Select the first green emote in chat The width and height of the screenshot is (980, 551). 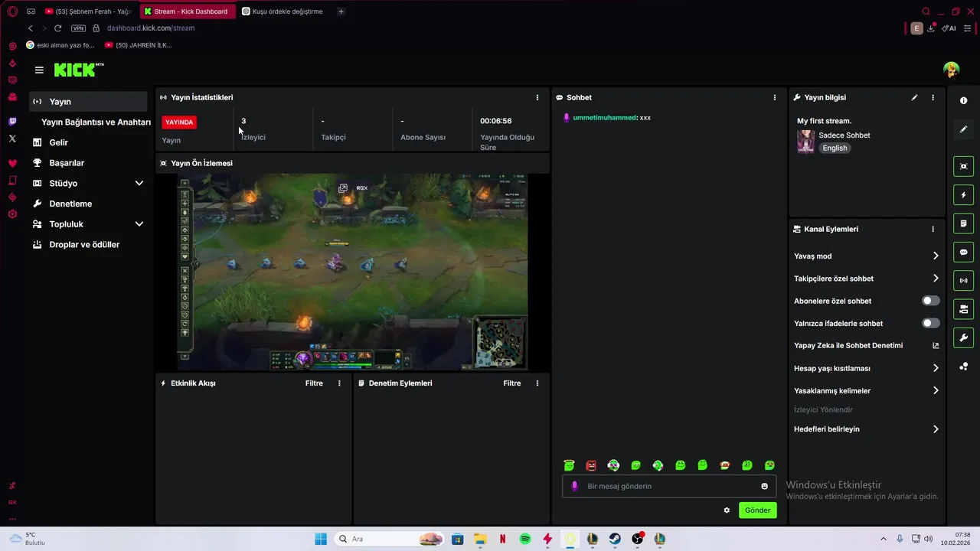pos(569,465)
